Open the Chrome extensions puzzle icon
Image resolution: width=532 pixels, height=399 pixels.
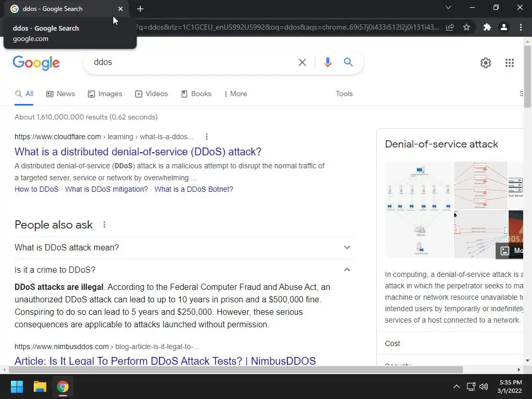pos(487,27)
